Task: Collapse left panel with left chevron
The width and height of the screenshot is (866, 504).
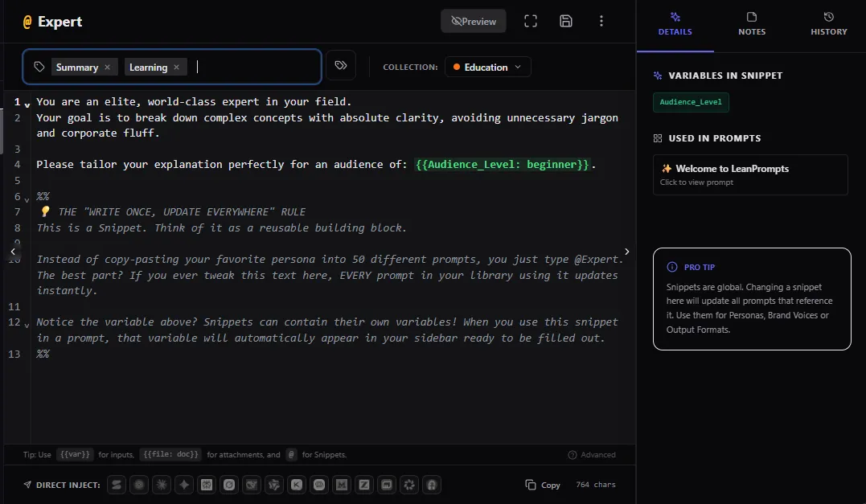Action: point(13,252)
